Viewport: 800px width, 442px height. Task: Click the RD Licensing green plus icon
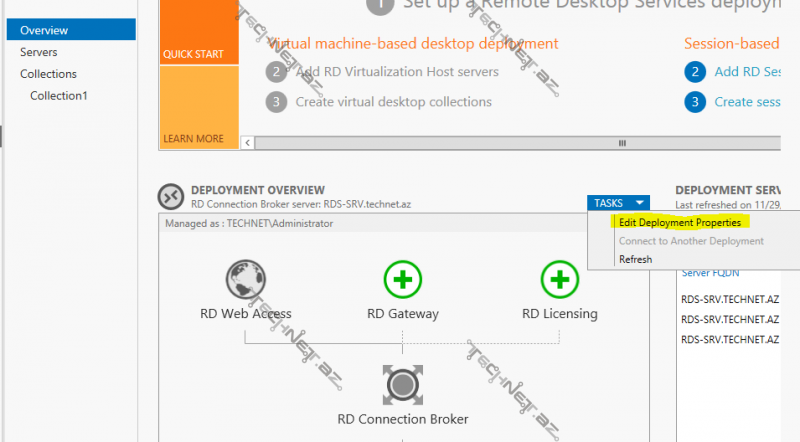coord(560,278)
